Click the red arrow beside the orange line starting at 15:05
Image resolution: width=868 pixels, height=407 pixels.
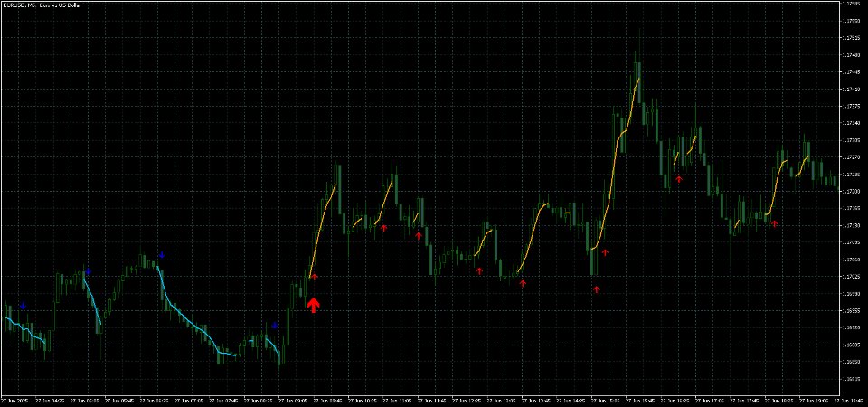click(605, 252)
